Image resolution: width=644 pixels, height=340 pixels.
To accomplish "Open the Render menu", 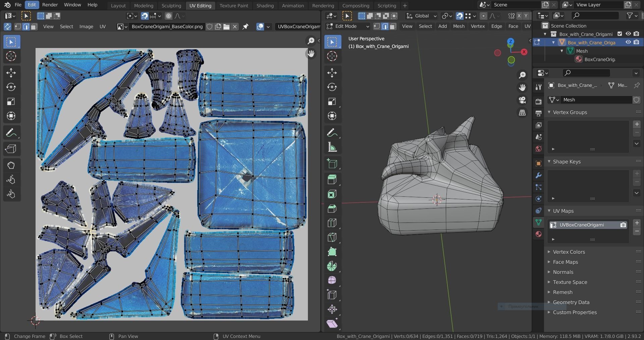I will [50, 5].
